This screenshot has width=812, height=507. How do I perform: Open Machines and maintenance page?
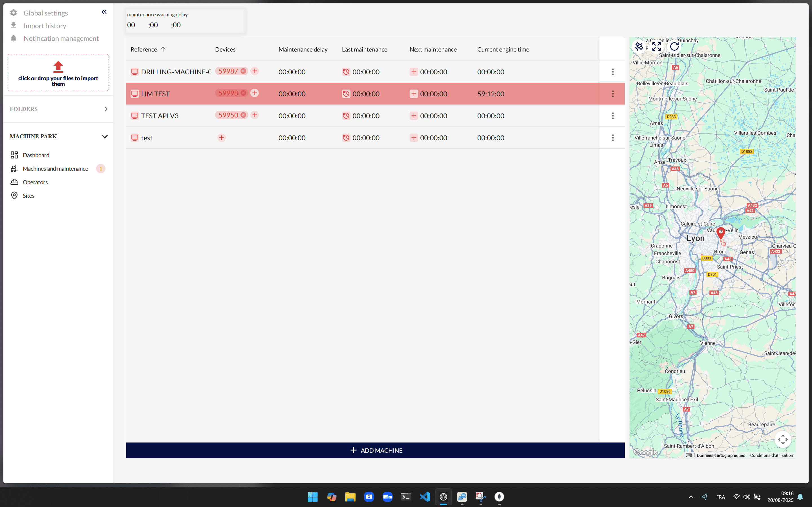55,169
